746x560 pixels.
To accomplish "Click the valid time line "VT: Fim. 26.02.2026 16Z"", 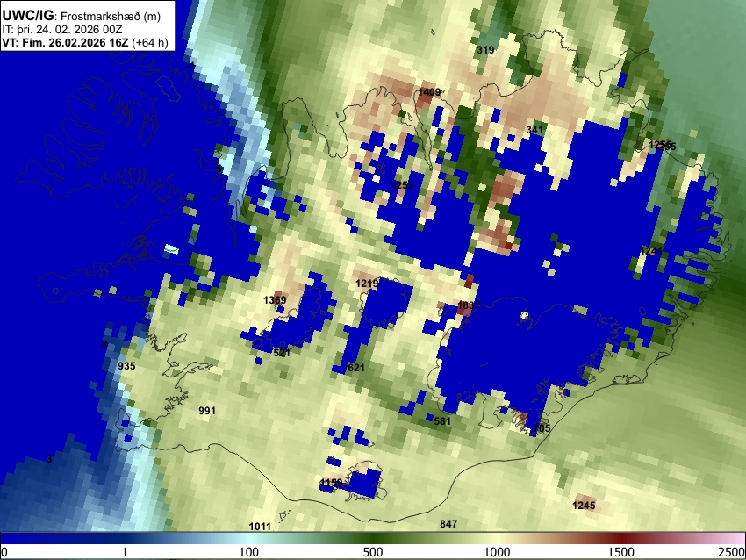I will coord(65,42).
